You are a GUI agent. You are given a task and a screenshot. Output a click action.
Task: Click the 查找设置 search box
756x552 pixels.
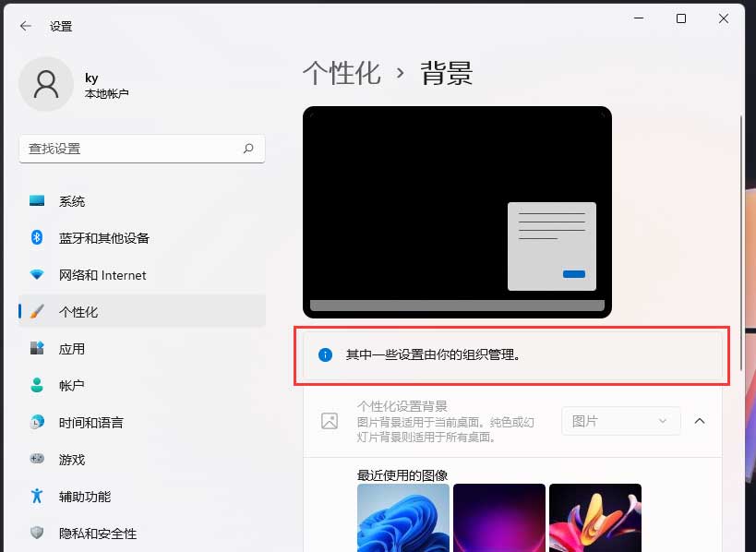(129, 148)
